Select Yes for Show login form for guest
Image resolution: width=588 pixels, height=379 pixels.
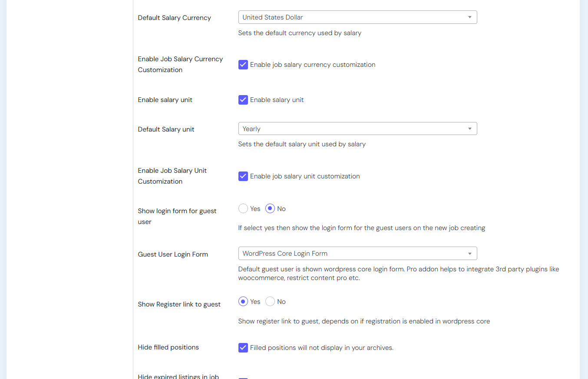point(243,209)
